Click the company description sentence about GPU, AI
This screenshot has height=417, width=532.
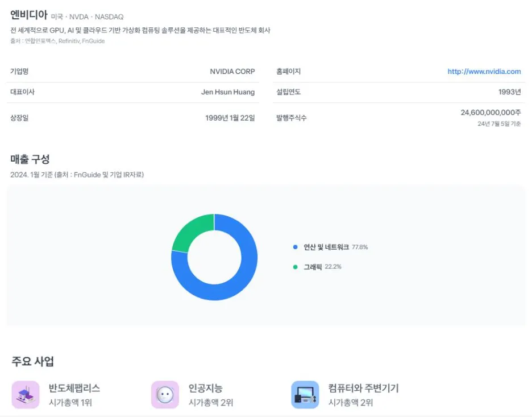pyautogui.click(x=140, y=30)
